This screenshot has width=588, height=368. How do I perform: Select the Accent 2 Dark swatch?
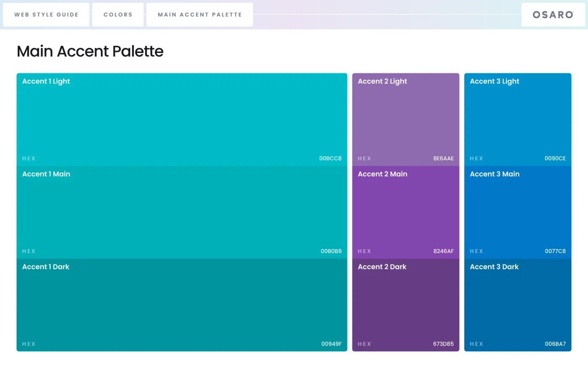point(406,305)
